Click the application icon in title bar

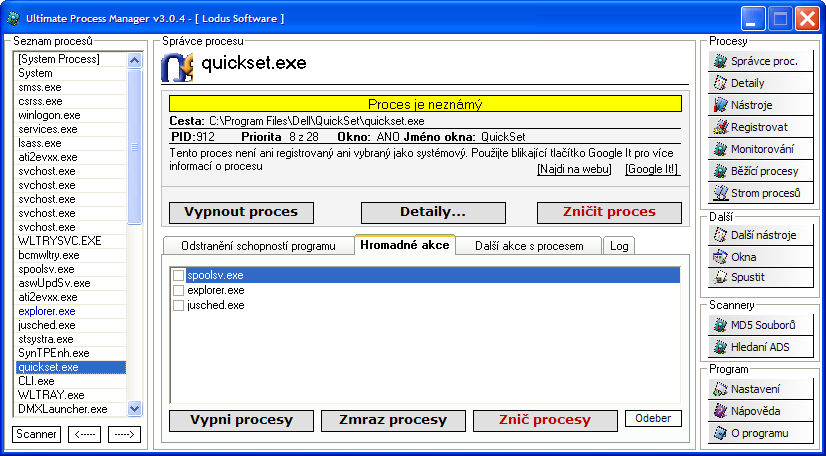pyautogui.click(x=13, y=19)
